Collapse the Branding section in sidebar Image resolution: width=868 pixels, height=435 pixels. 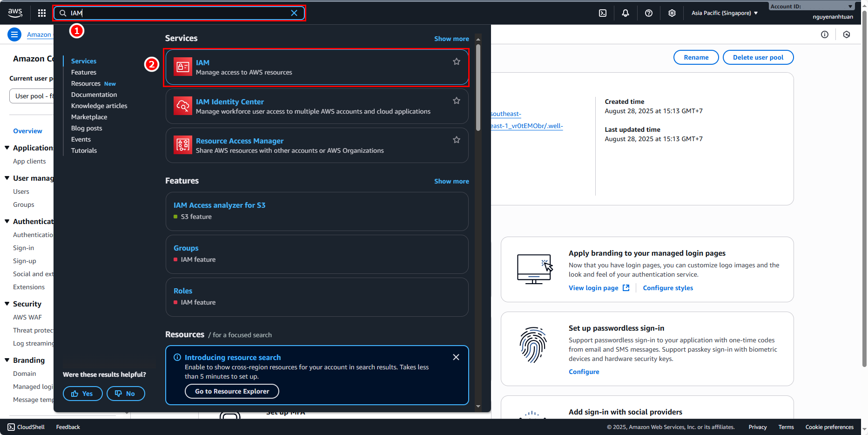tap(7, 360)
